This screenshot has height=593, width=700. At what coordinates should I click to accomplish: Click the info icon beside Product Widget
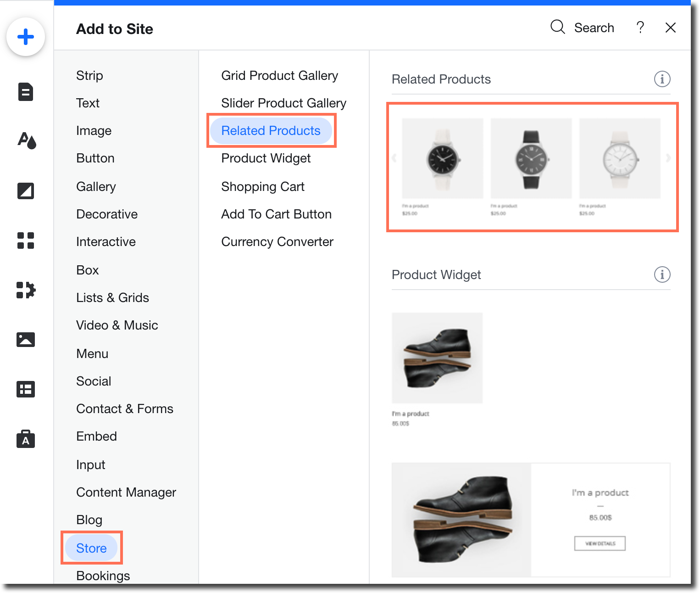[662, 274]
